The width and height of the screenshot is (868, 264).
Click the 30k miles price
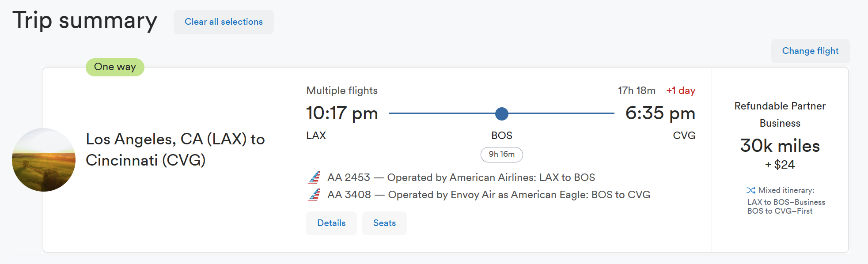point(780,146)
